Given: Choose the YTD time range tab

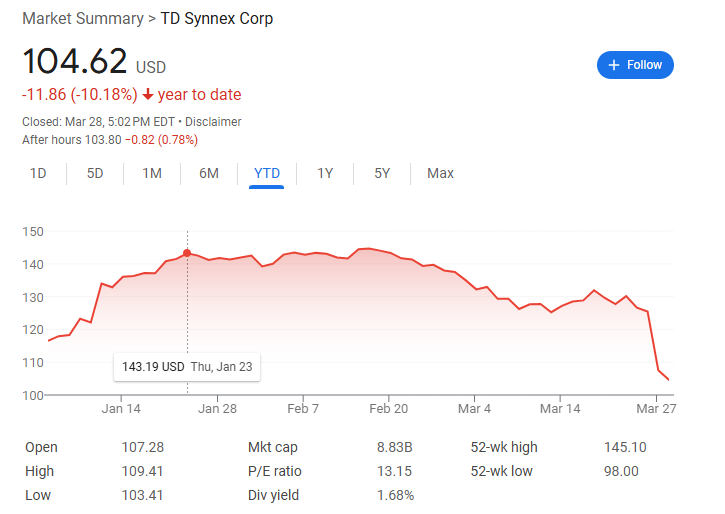Looking at the screenshot, I should click(x=267, y=173).
